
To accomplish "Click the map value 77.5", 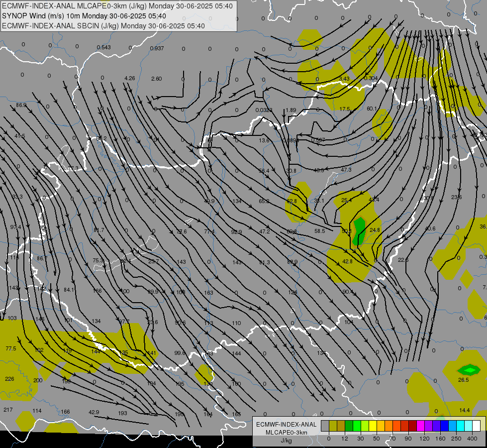I will pos(11,348).
